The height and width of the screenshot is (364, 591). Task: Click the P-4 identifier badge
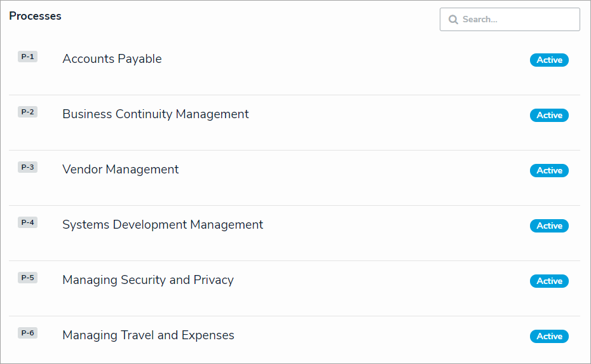tap(27, 222)
